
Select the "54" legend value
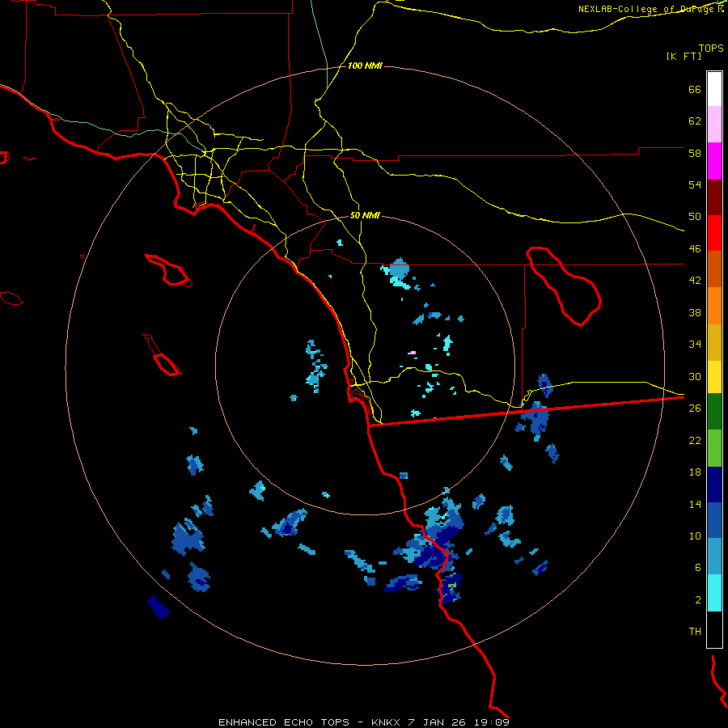(695, 184)
